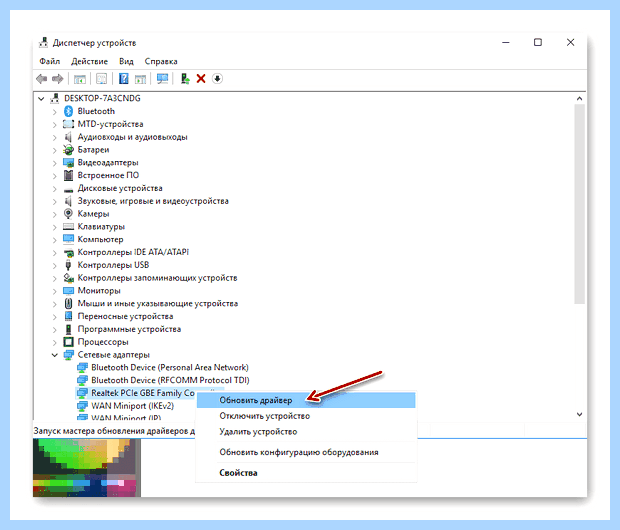Image resolution: width=620 pixels, height=530 pixels.
Task: Click the Аудиовходы speaker icon
Action: point(68,137)
